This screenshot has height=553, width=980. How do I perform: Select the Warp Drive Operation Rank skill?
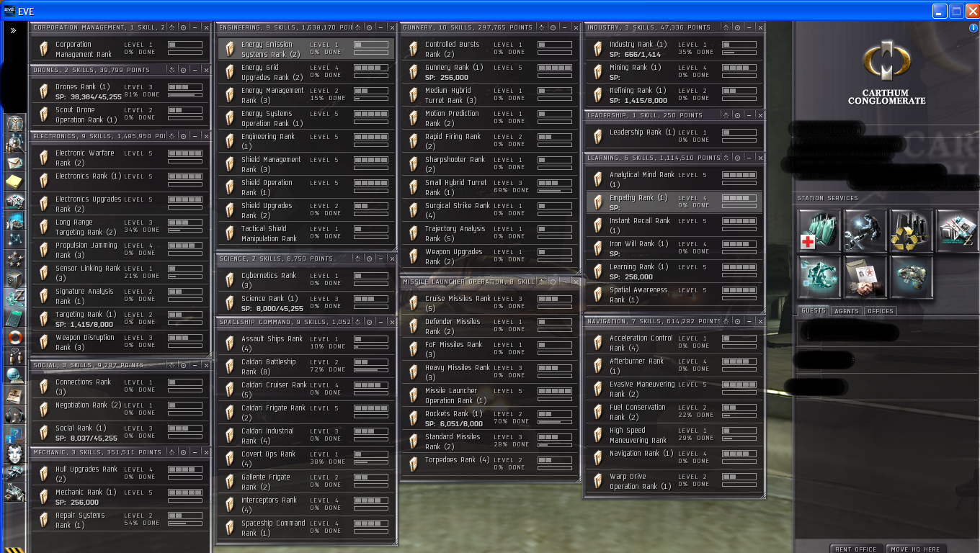click(x=674, y=481)
